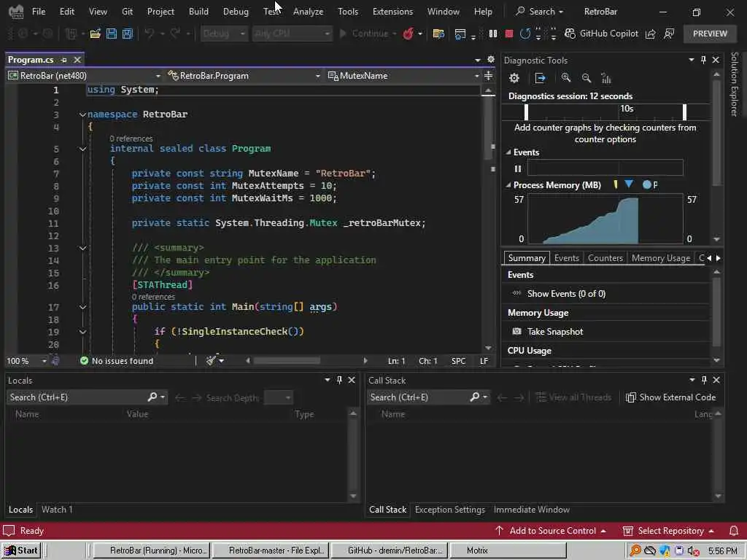Zoom out on diagnostics timeline
The width and height of the screenshot is (747, 560).
pyautogui.click(x=587, y=78)
